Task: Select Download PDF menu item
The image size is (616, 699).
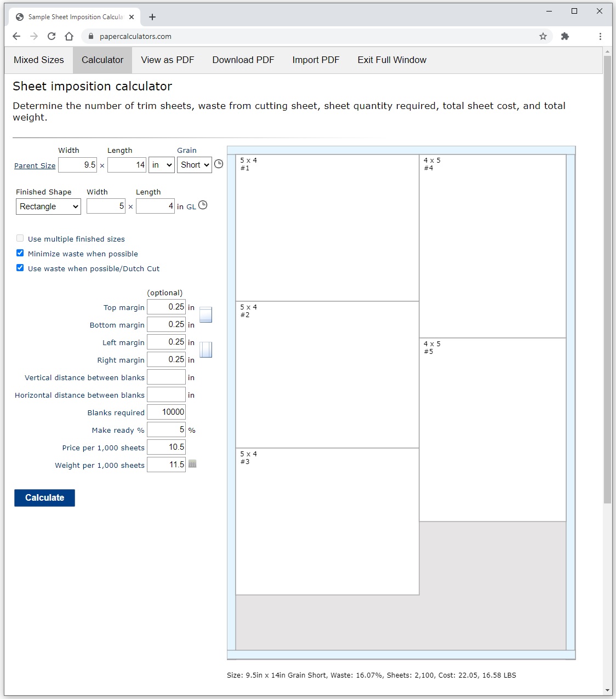Action: 243,60
